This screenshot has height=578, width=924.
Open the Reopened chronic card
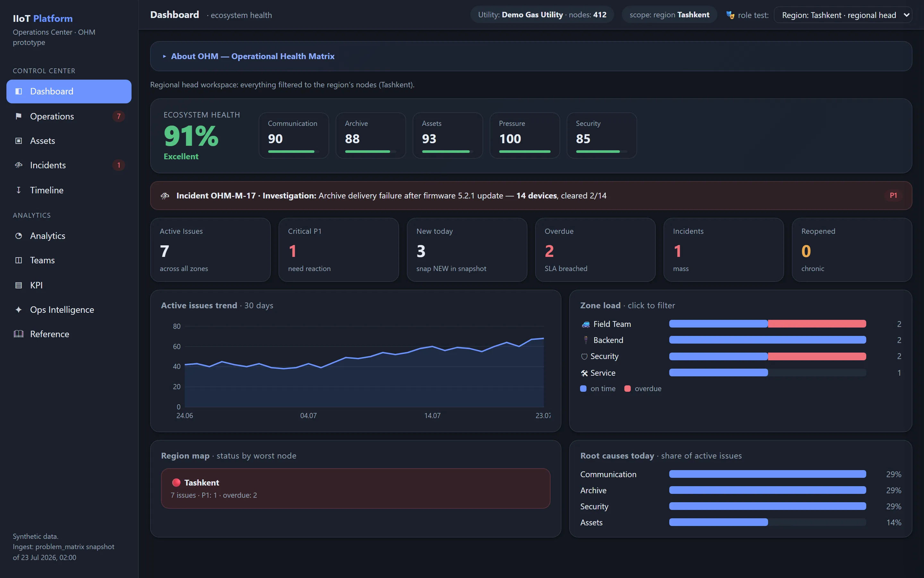tap(852, 250)
